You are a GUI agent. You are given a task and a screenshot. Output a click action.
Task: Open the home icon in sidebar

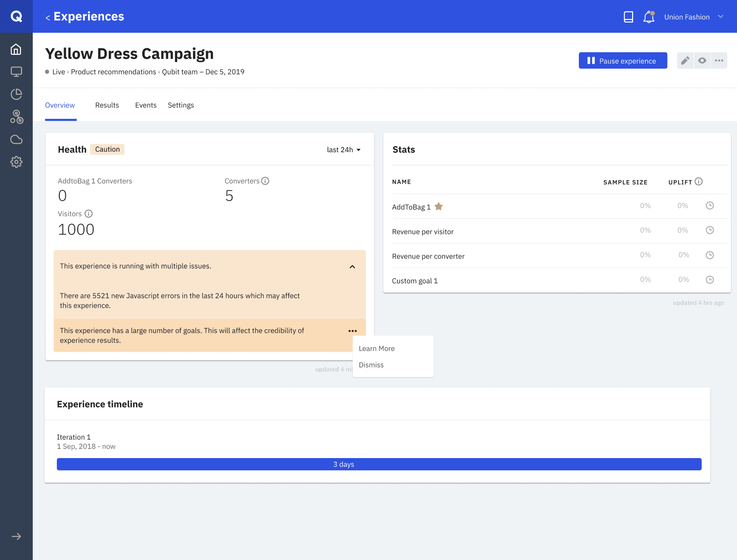tap(16, 49)
